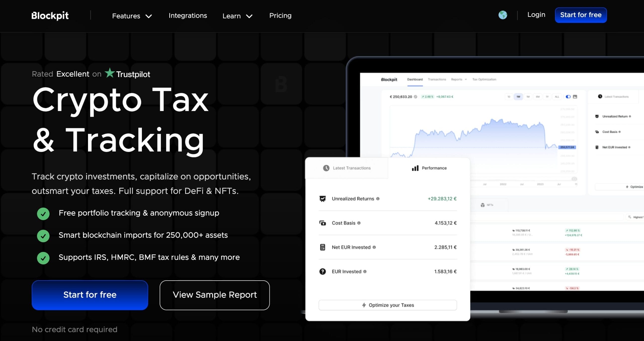Select the 6M chart time range
The image size is (644, 341).
[x=538, y=97]
